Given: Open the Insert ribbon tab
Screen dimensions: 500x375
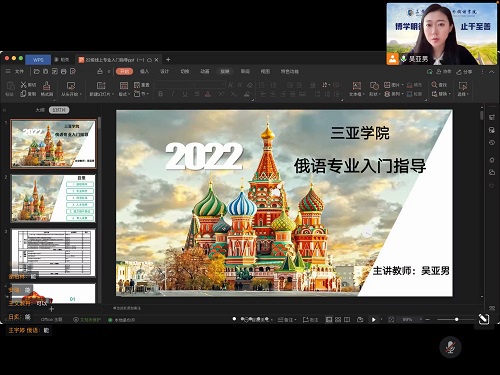Looking at the screenshot, I should point(144,71).
